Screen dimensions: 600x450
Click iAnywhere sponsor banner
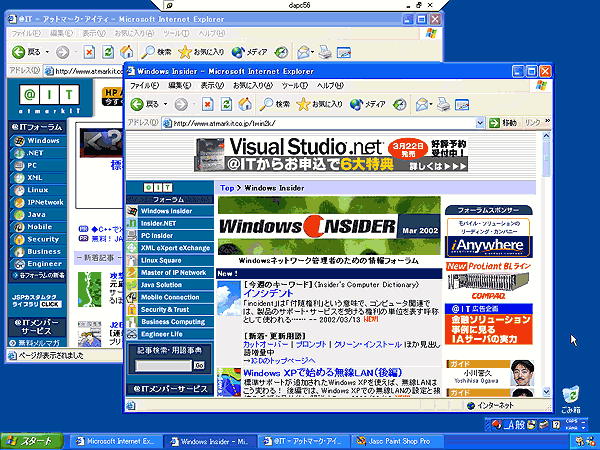(x=489, y=238)
